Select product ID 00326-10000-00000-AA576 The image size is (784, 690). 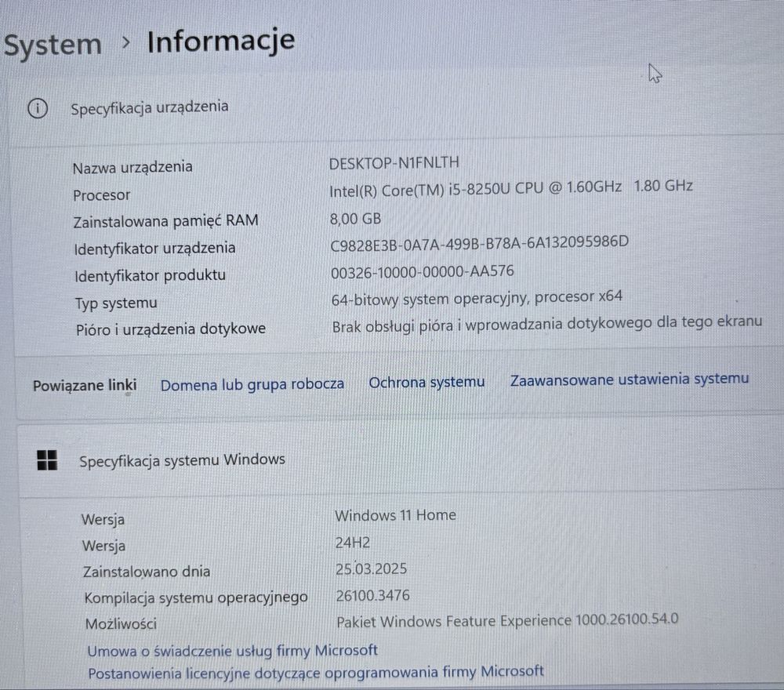[422, 272]
